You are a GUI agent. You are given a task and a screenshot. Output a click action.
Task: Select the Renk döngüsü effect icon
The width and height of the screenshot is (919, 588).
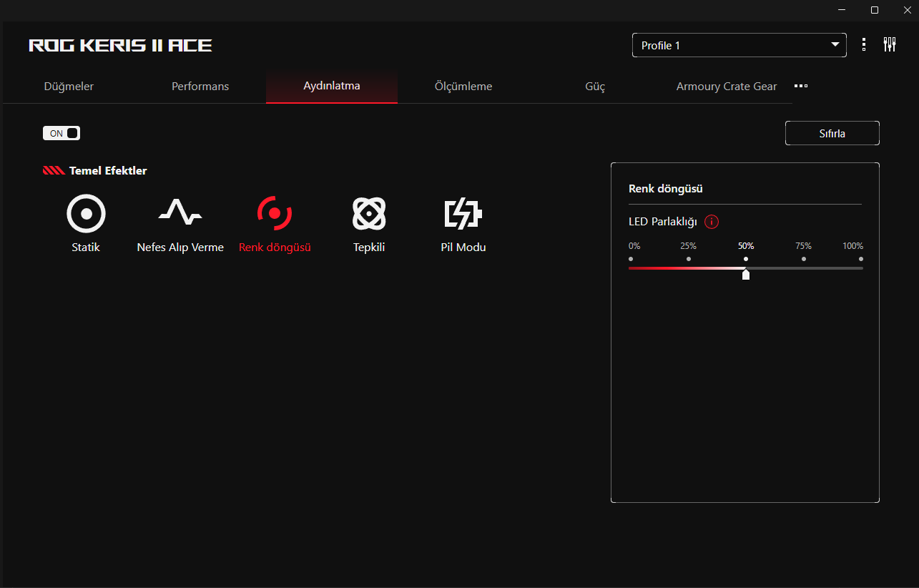pyautogui.click(x=275, y=213)
